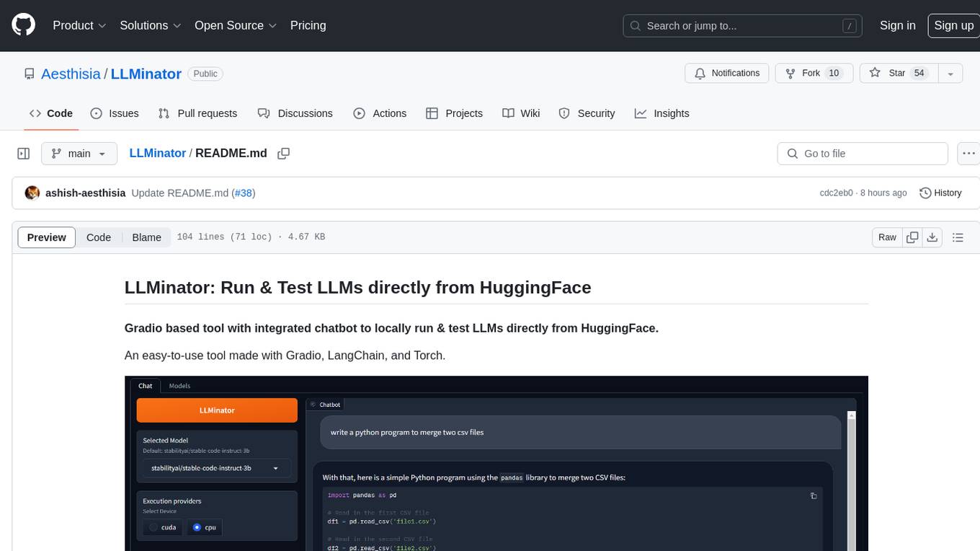Click the star count 54
Viewport: 980px width, 551px height.
919,74
